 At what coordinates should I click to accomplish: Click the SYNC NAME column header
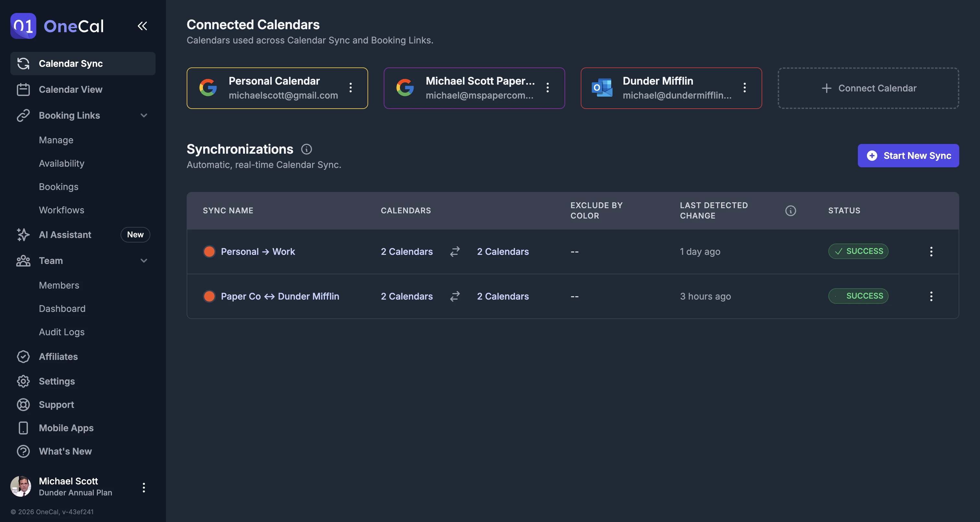tap(228, 210)
